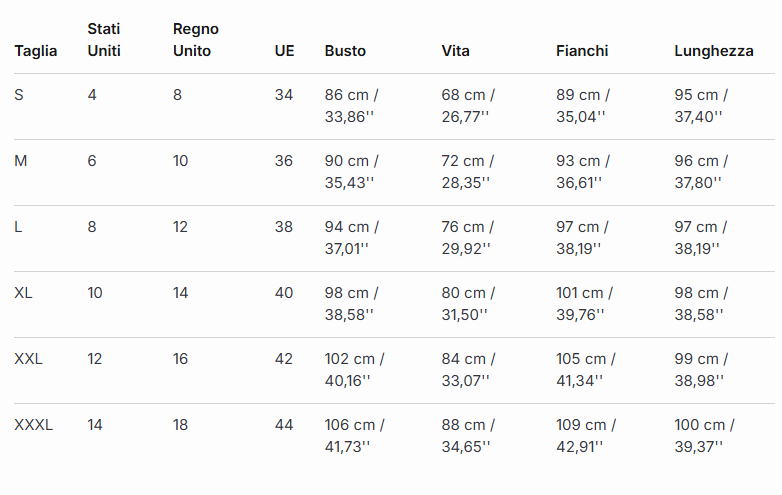
Task: Select the size M row label
Action: coord(21,161)
